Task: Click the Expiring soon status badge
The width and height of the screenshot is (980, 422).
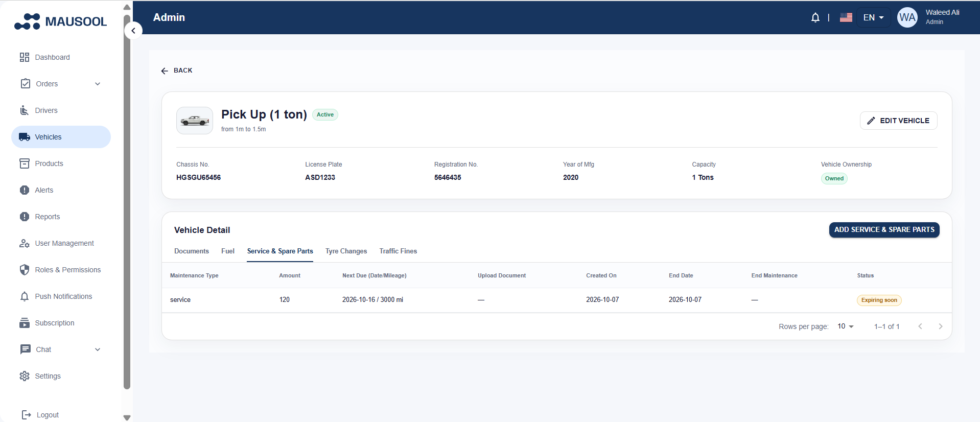Action: [x=879, y=300]
